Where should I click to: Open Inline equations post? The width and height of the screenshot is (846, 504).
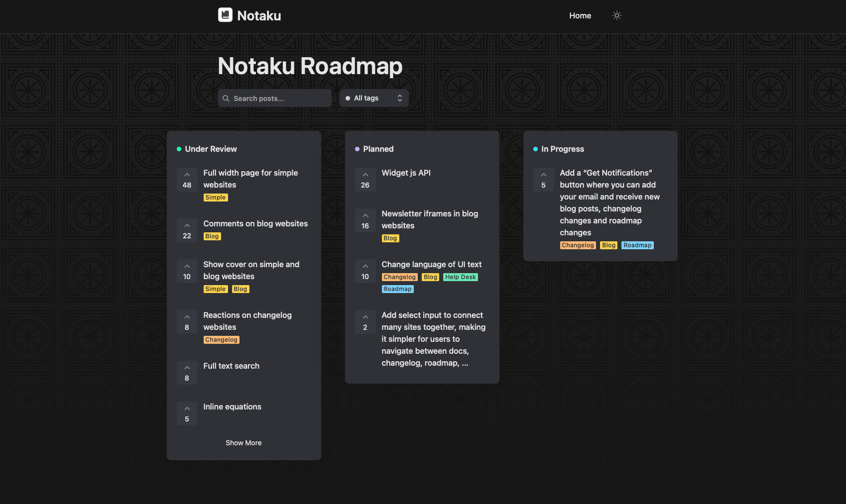click(233, 406)
